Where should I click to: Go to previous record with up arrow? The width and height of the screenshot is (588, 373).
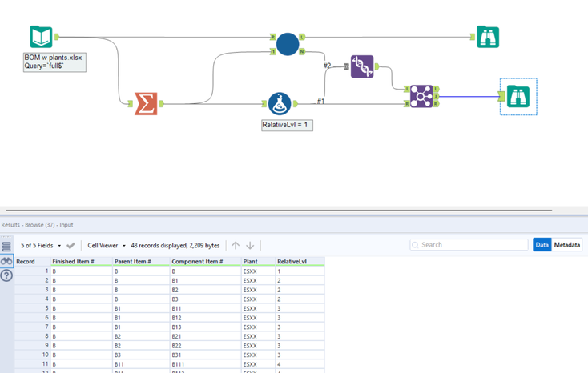tap(236, 246)
